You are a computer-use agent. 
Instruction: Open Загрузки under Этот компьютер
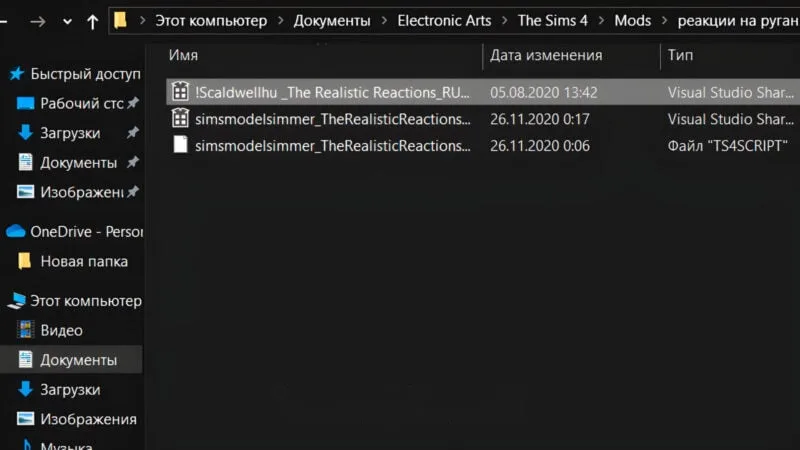click(70, 390)
